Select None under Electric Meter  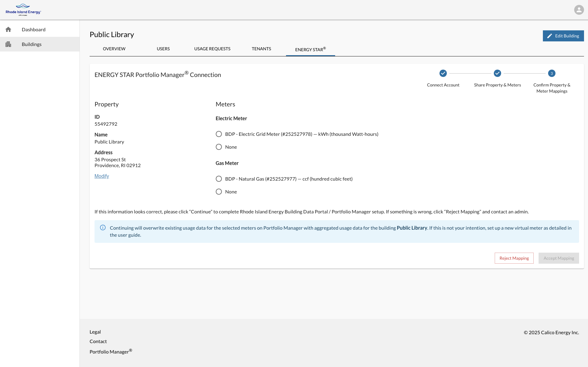click(219, 147)
